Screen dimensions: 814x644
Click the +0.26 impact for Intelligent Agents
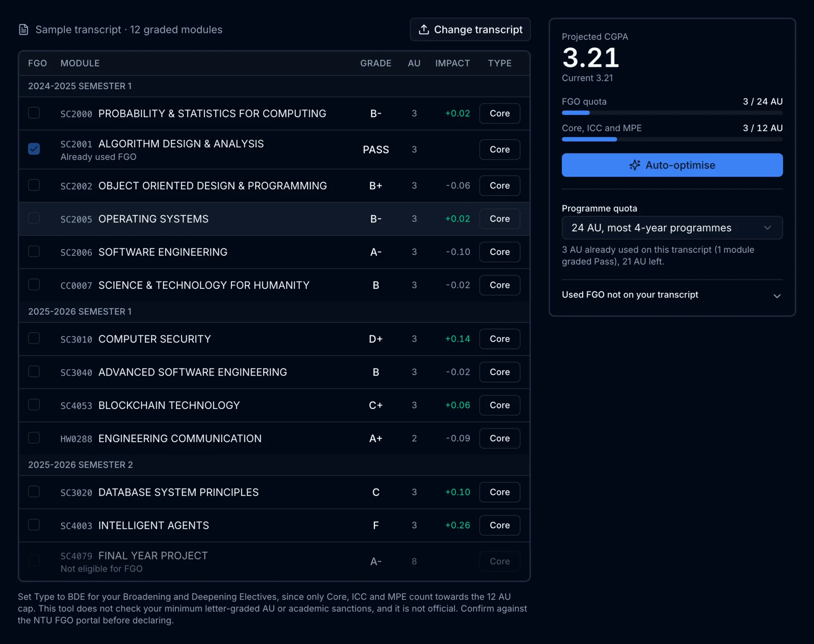[x=458, y=525]
